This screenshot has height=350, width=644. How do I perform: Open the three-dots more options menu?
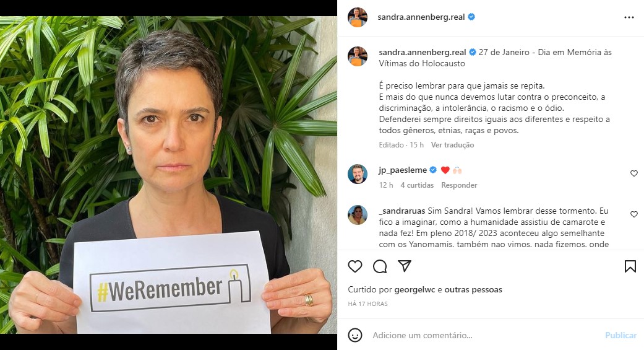[629, 17]
